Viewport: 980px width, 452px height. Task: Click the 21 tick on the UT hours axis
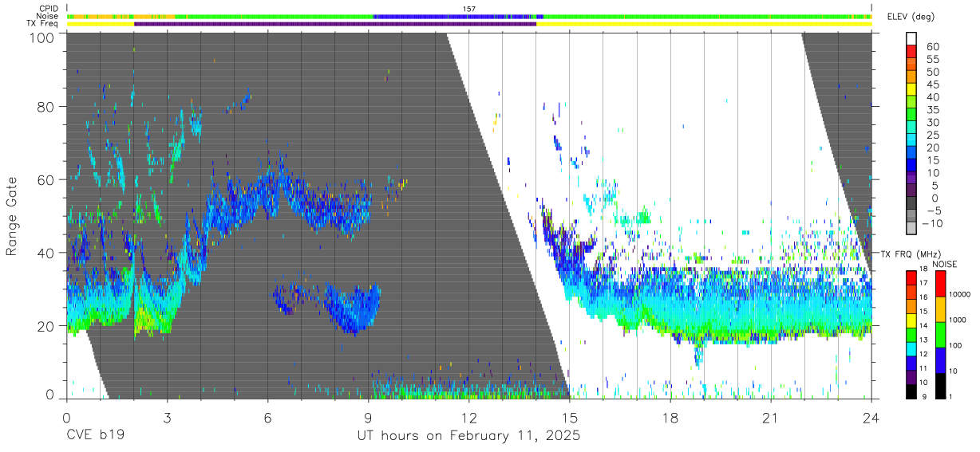(770, 418)
